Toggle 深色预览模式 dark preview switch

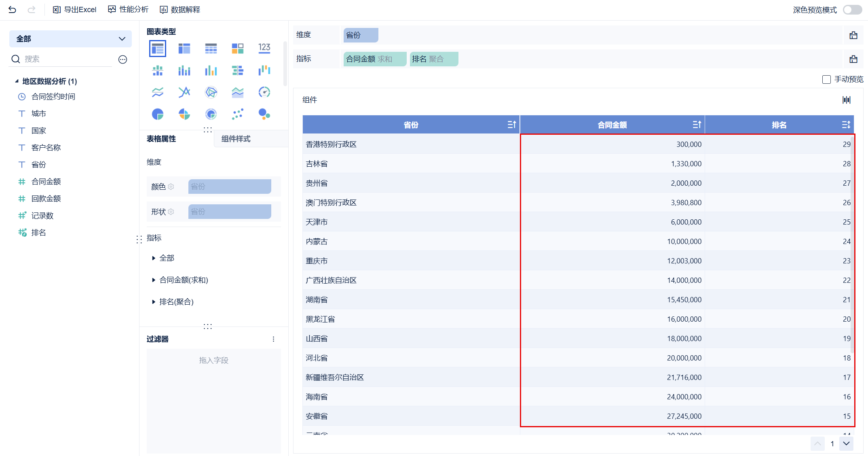pyautogui.click(x=852, y=10)
